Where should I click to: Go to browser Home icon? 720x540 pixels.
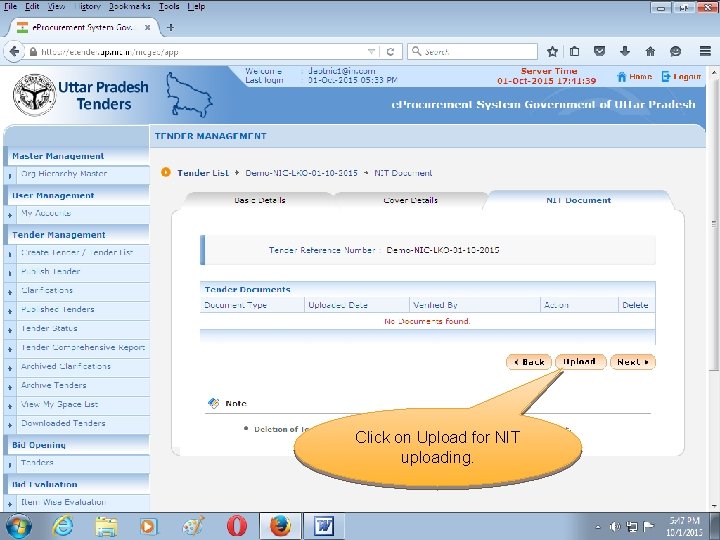[x=650, y=51]
